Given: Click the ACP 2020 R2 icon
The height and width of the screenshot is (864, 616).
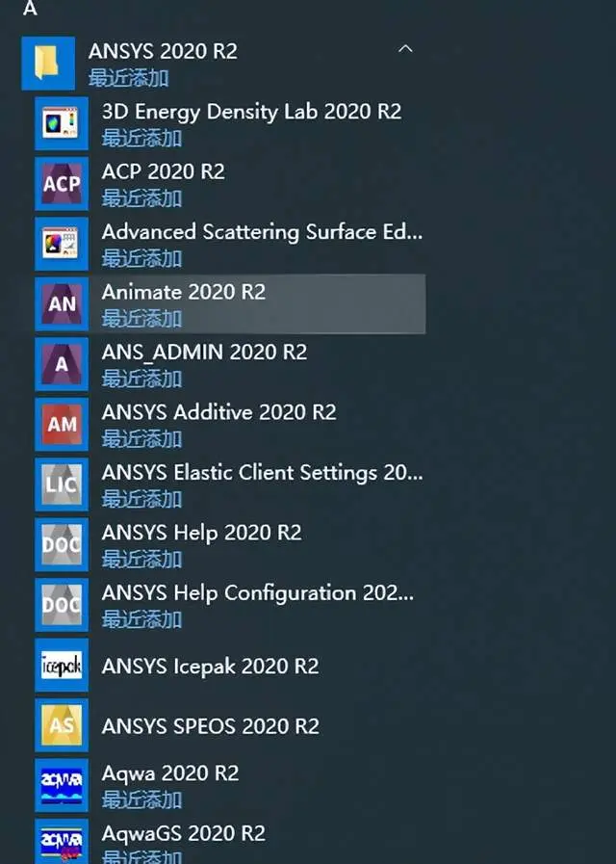Looking at the screenshot, I should 62,183.
